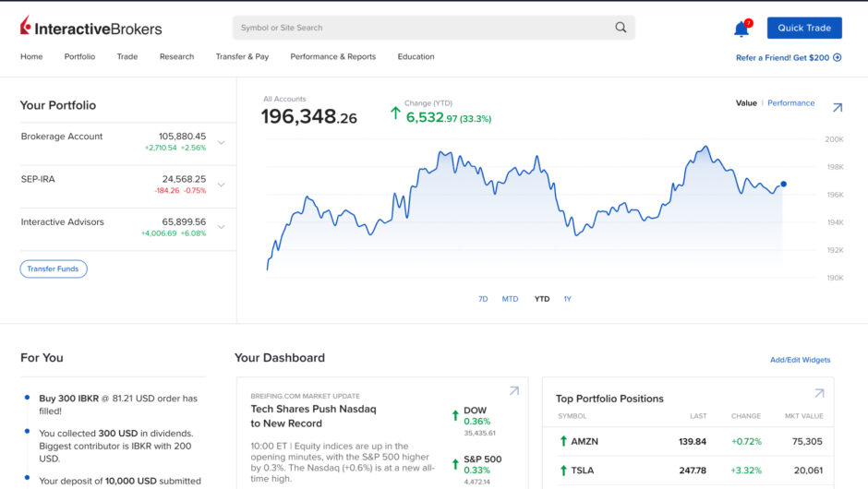Click the AMZN market value 75,305
Image resolution: width=868 pixels, height=489 pixels.
tap(807, 441)
